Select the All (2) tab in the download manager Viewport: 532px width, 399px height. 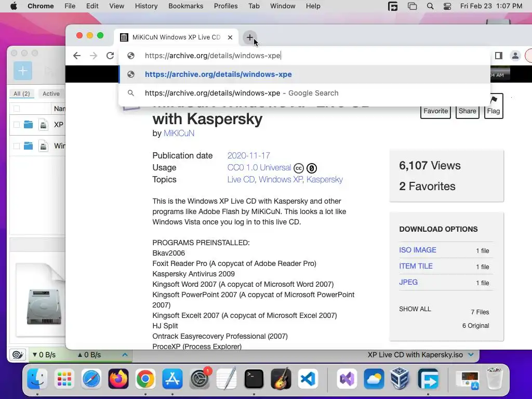[x=22, y=94]
